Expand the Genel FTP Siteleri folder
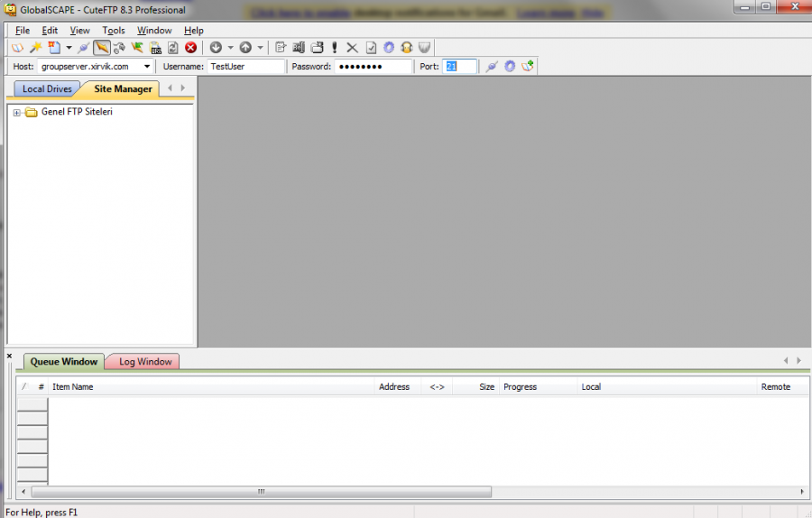812x518 pixels. click(16, 113)
